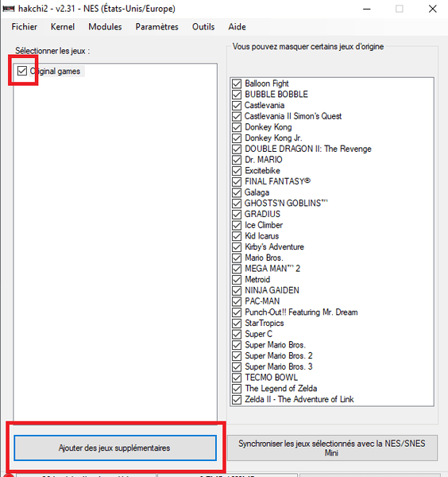The image size is (448, 477).
Task: Uncheck Kirby's Adventure checkbox
Action: tap(237, 247)
